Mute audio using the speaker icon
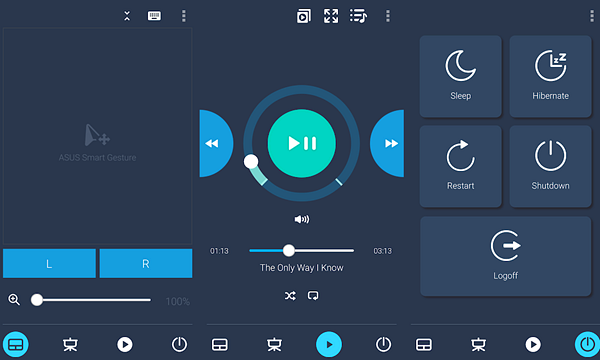Viewport: 600px width, 360px height. pyautogui.click(x=302, y=219)
